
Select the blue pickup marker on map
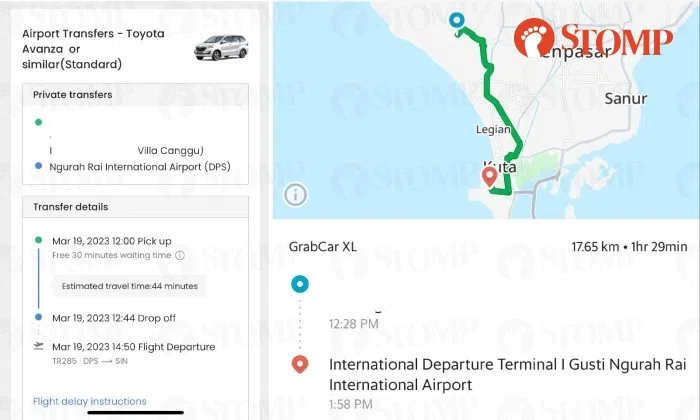click(x=457, y=20)
